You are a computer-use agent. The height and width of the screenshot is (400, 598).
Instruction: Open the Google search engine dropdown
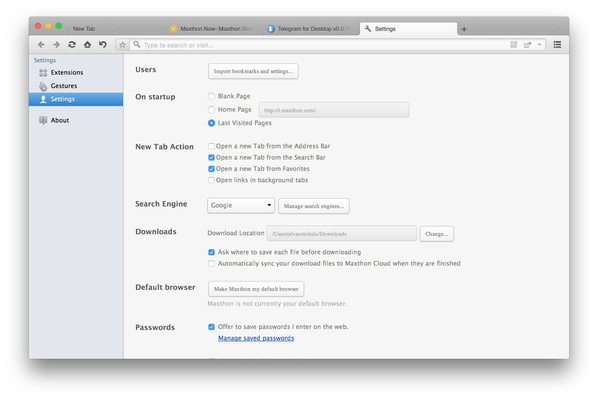click(241, 205)
